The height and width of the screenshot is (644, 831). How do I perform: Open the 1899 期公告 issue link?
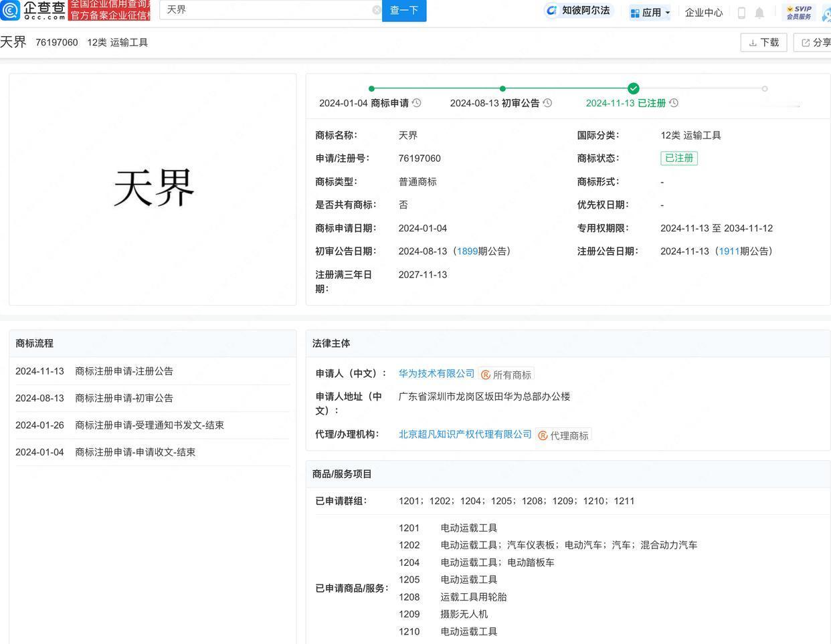pyautogui.click(x=467, y=251)
